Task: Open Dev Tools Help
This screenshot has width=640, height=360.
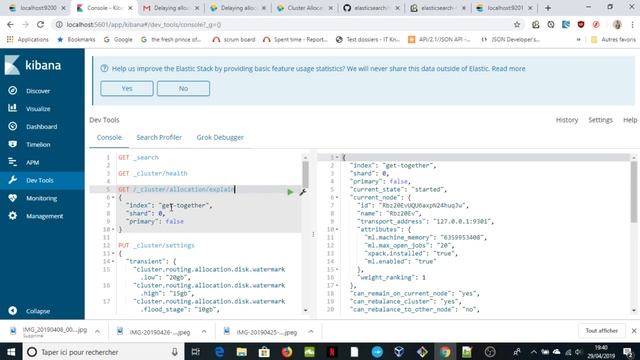Action: pyautogui.click(x=630, y=120)
